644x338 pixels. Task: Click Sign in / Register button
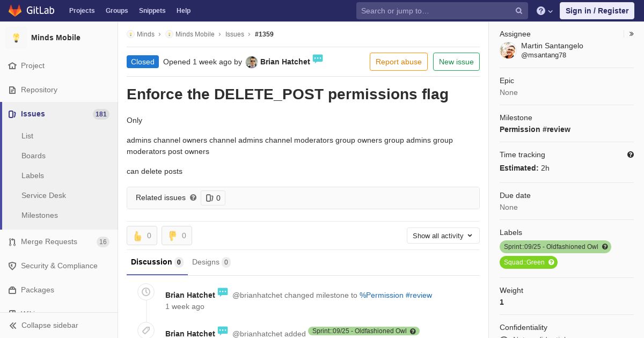[597, 11]
